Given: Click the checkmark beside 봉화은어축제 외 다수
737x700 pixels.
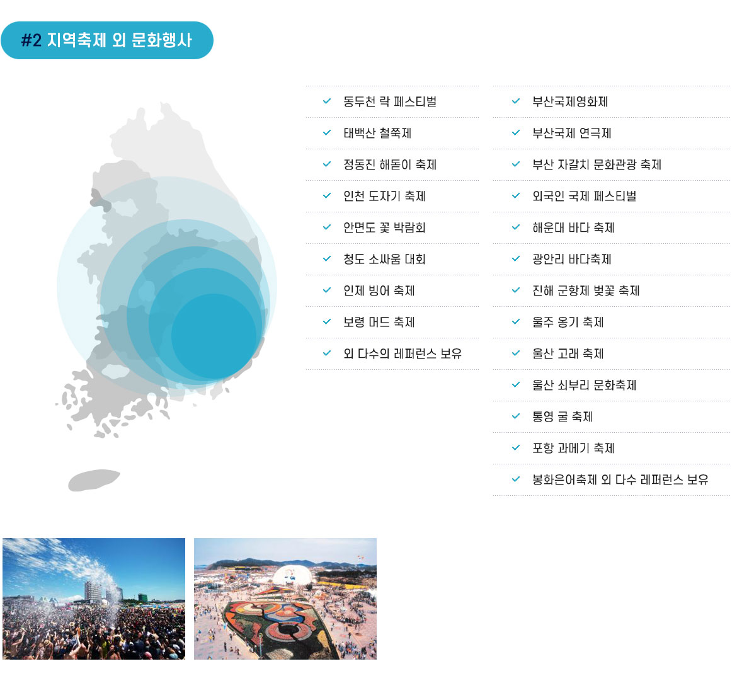Looking at the screenshot, I should [x=516, y=479].
